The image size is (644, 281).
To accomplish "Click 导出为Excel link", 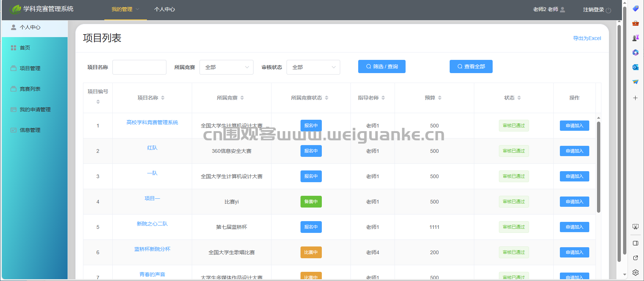I will [587, 38].
